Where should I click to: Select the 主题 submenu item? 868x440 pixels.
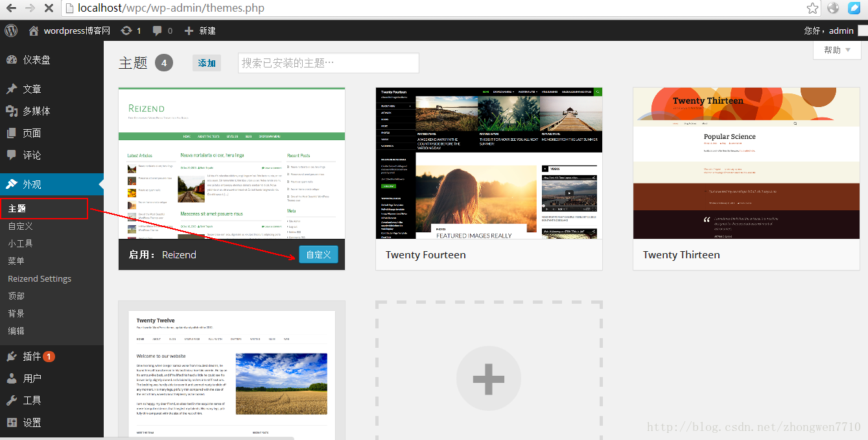coord(18,208)
